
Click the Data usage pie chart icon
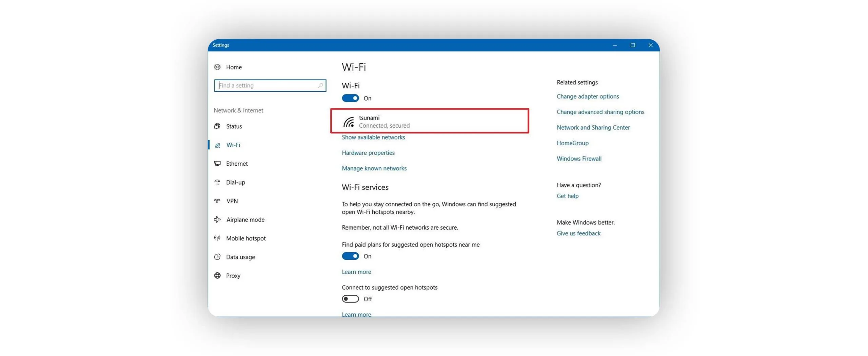click(x=217, y=257)
